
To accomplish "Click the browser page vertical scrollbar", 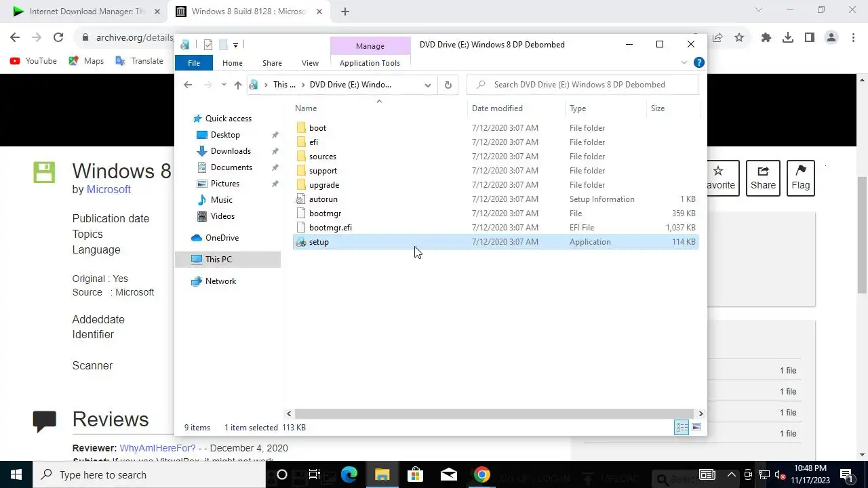I will pos(862,234).
